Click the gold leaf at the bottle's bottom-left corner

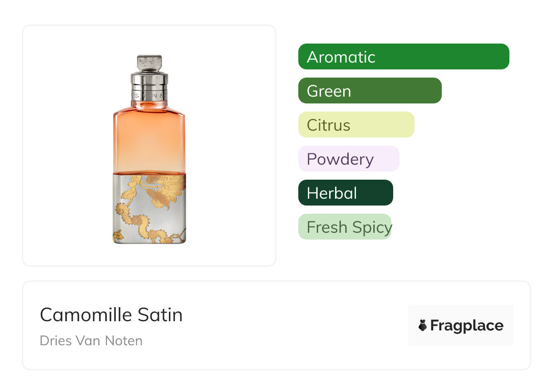(x=118, y=236)
